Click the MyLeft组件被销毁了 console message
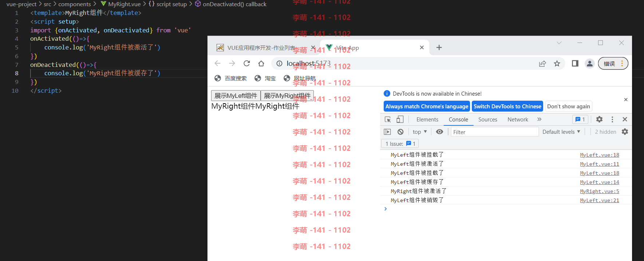 point(417,200)
